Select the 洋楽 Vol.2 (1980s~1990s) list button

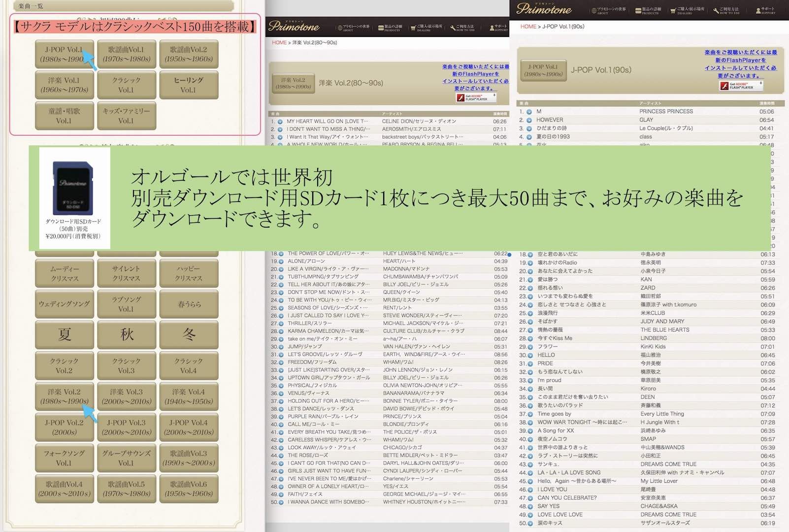pos(65,397)
